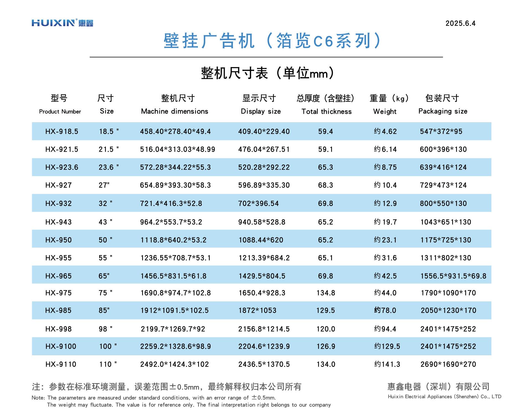Click machine dimensions 721.4*416.3*52.8
This screenshot has height=417, width=532.
coord(171,203)
